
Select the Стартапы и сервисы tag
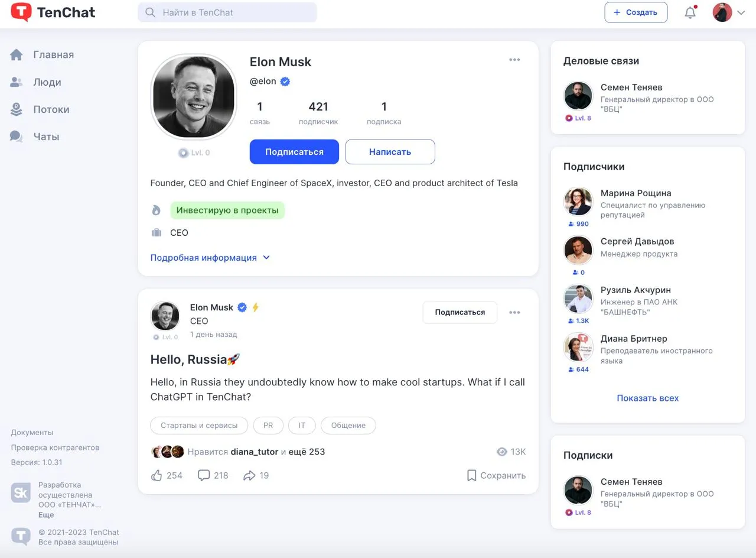pos(199,425)
